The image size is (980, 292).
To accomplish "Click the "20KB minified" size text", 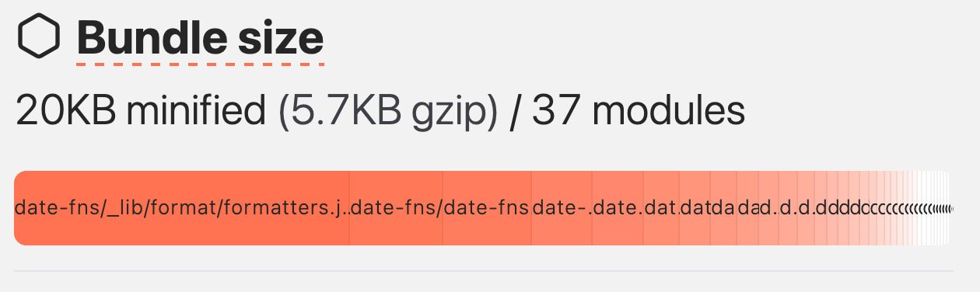I will click(x=141, y=112).
